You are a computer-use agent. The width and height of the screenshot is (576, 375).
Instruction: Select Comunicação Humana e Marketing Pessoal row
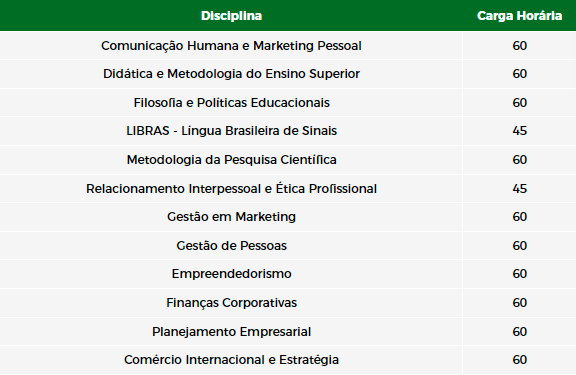(x=288, y=46)
